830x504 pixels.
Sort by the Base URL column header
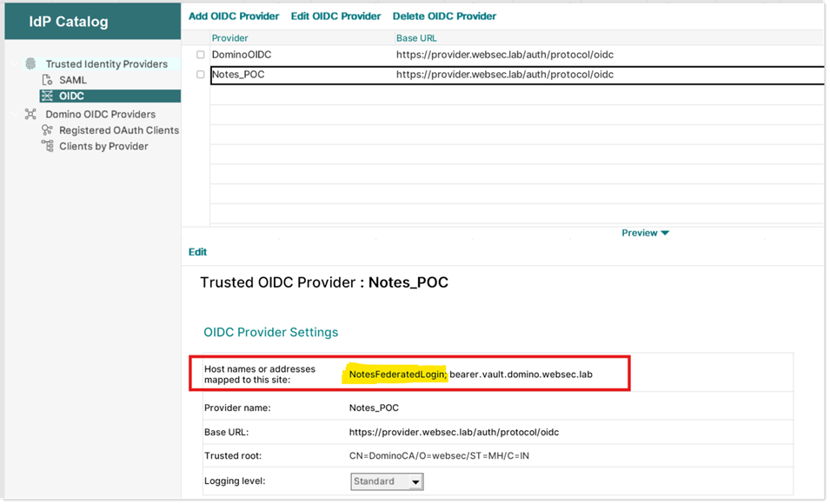(x=416, y=38)
